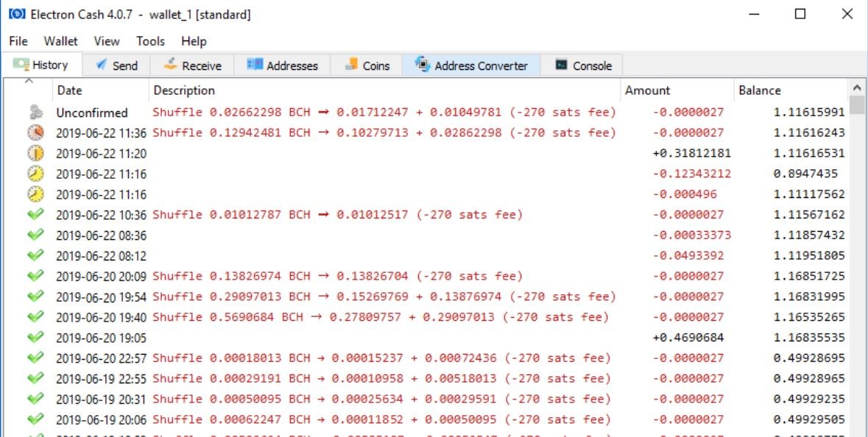This screenshot has width=868, height=437.
Task: Click the status icon of the Unconfirmed transaction
Action: [36, 113]
